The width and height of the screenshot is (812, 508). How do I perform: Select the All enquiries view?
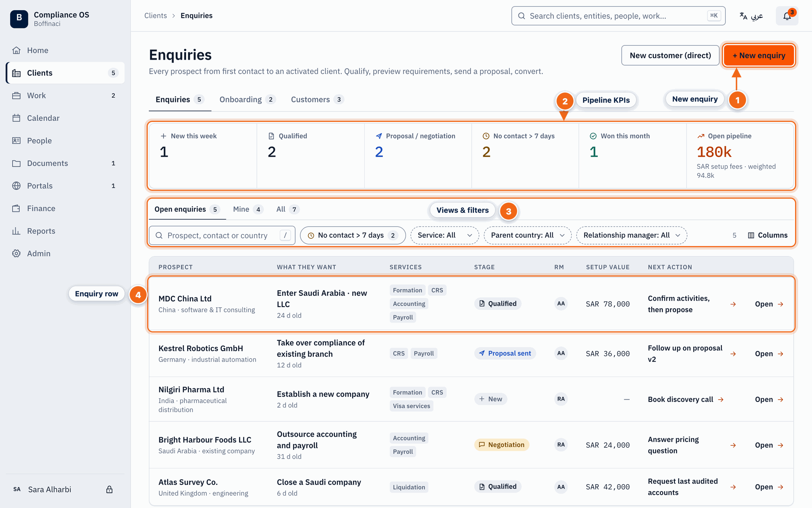(x=288, y=209)
